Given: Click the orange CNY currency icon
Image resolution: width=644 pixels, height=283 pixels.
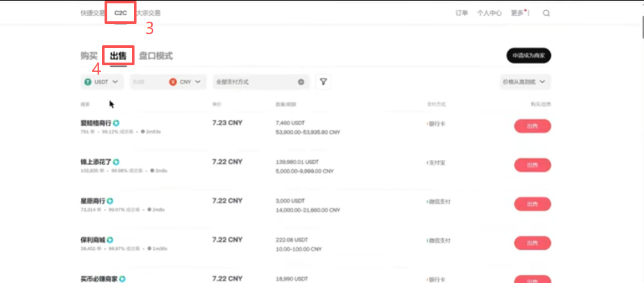Looking at the screenshot, I should click(x=173, y=82).
